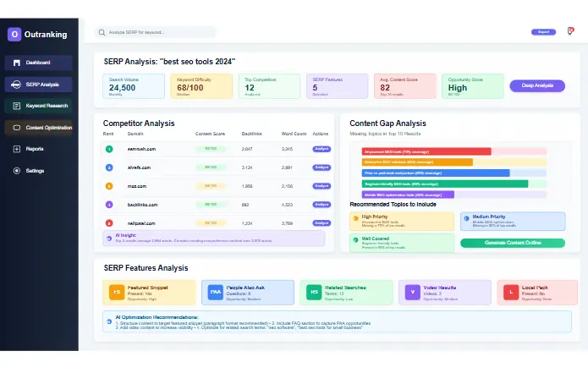This screenshot has width=588, height=384.
Task: Click the Medium Priority topic card icon
Action: click(466, 218)
